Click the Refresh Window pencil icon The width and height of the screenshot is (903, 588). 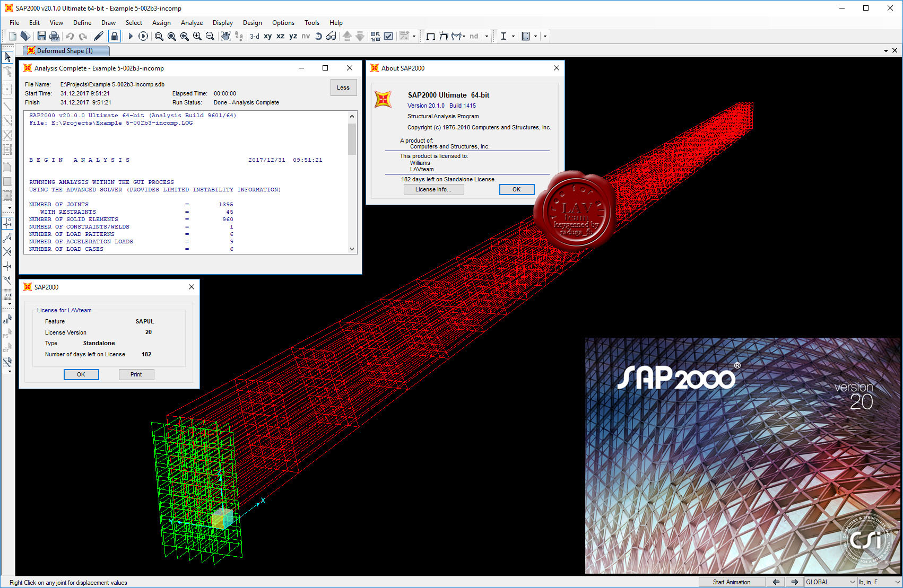tap(99, 36)
